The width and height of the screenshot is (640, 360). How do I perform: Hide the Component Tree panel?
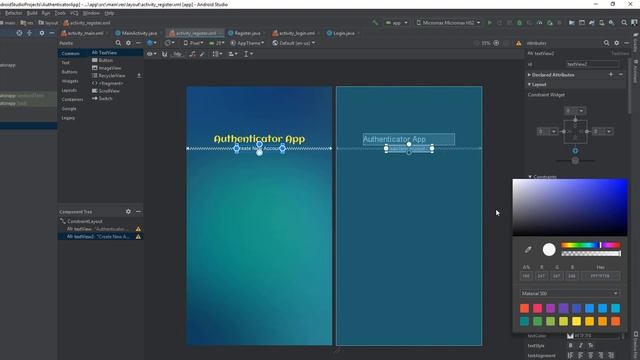coord(138,211)
